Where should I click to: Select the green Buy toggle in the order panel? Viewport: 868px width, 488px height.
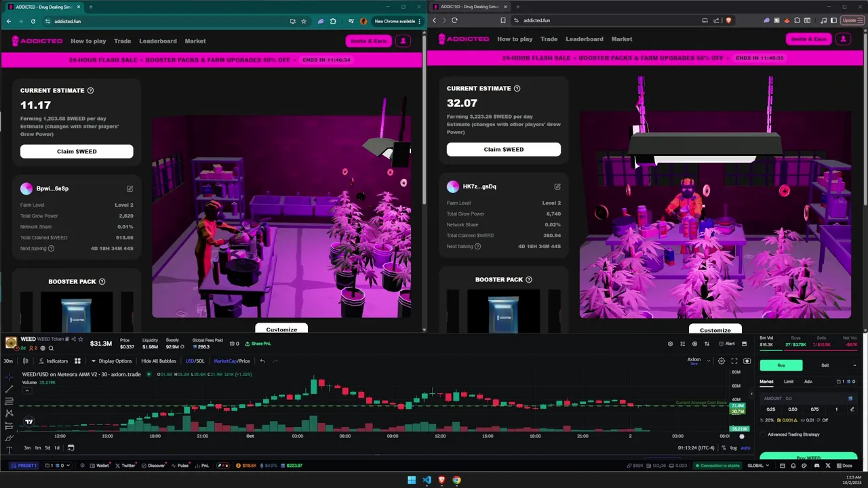(x=781, y=365)
